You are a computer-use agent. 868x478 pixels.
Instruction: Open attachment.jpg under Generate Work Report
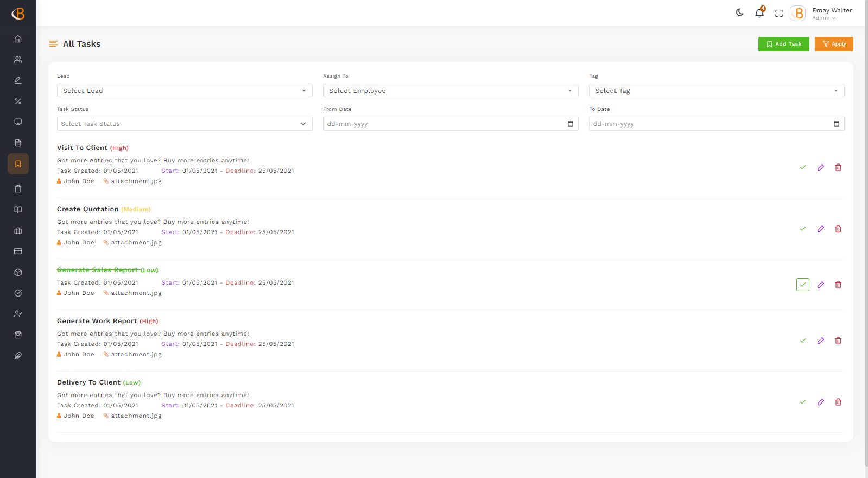[136, 355]
